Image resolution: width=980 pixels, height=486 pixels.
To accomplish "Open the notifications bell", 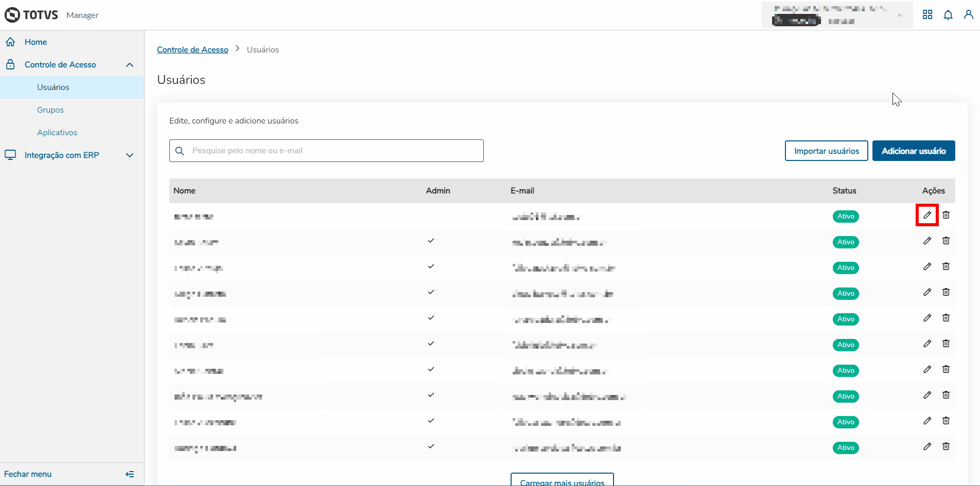I will [x=948, y=15].
